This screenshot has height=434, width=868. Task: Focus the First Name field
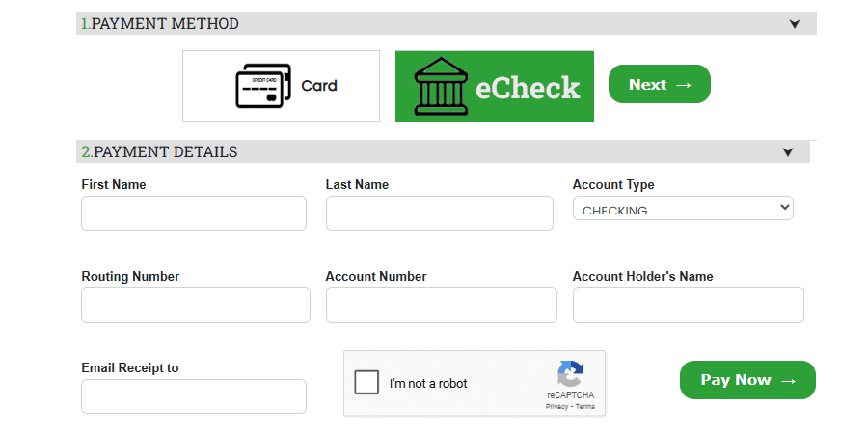pyautogui.click(x=194, y=213)
